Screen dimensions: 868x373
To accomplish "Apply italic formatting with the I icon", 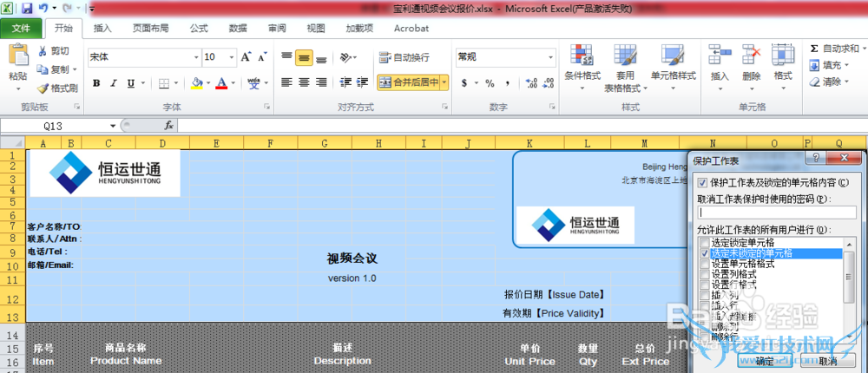I will [x=114, y=83].
